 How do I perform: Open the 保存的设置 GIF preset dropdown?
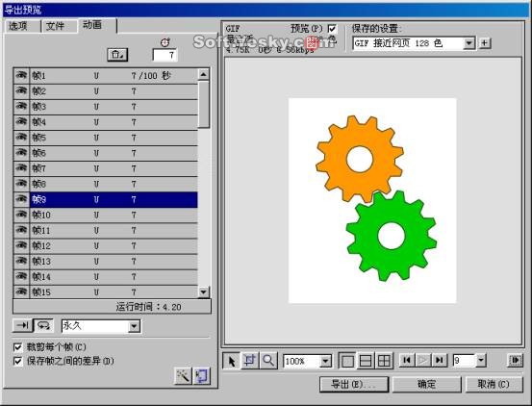coord(469,43)
